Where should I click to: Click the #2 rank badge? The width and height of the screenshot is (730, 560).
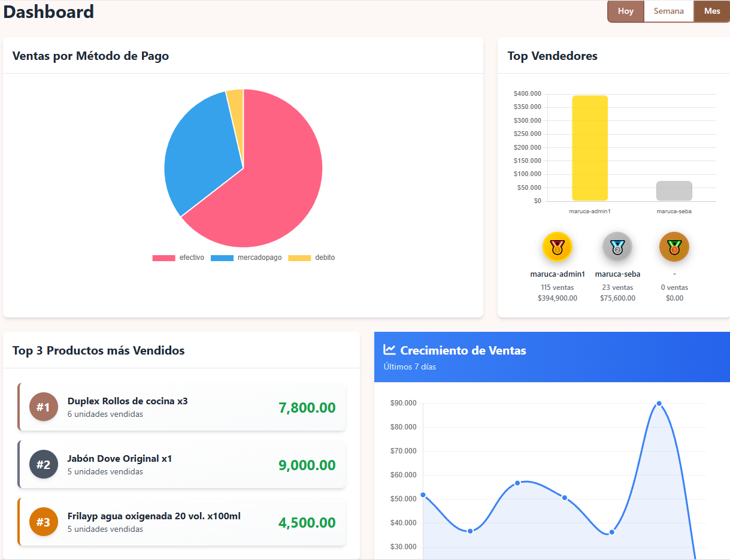point(44,465)
